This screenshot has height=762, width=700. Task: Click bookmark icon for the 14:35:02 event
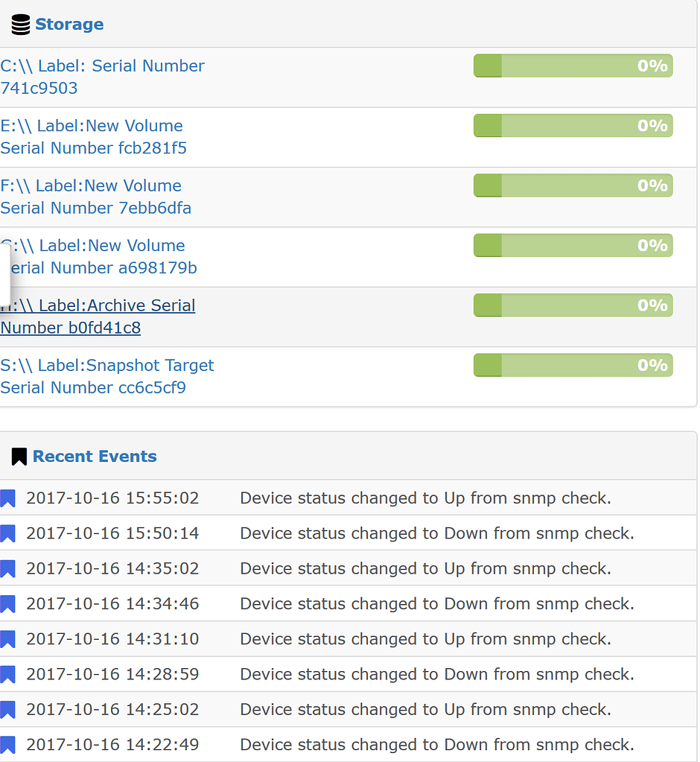[8, 568]
